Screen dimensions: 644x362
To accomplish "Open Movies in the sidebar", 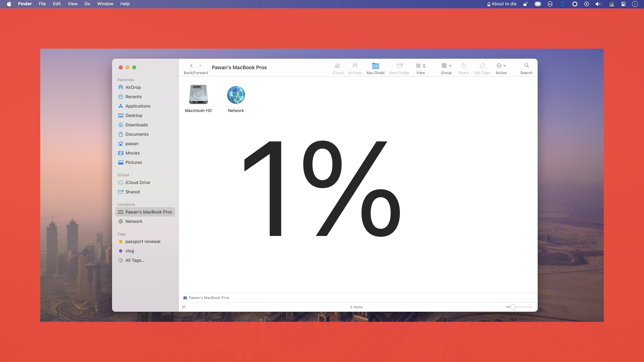I will (x=145, y=153).
